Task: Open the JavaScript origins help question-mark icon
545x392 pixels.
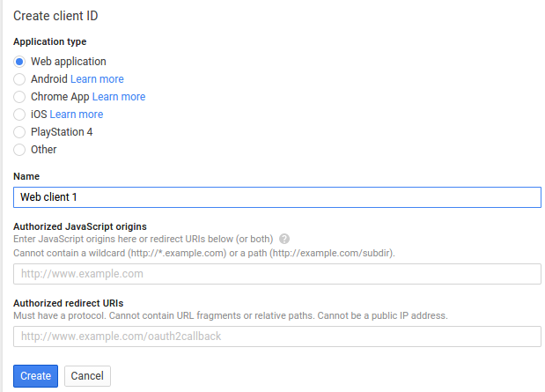Action: [x=284, y=239]
